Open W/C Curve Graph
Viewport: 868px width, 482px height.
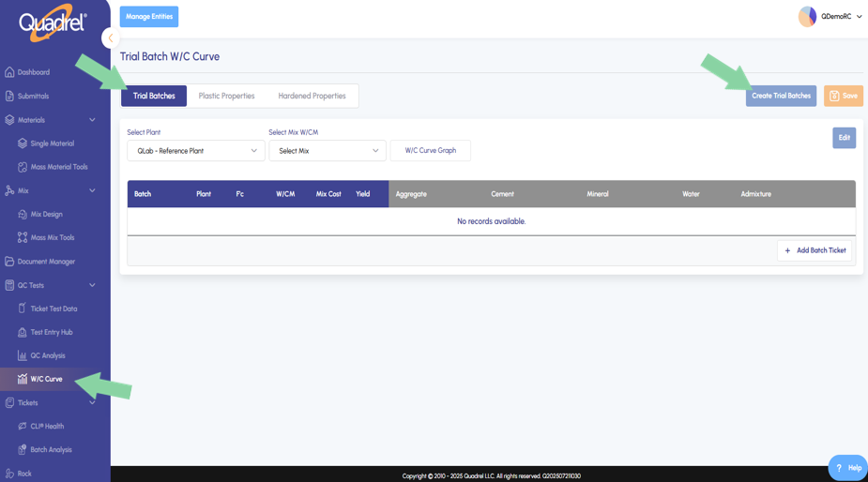(x=430, y=151)
